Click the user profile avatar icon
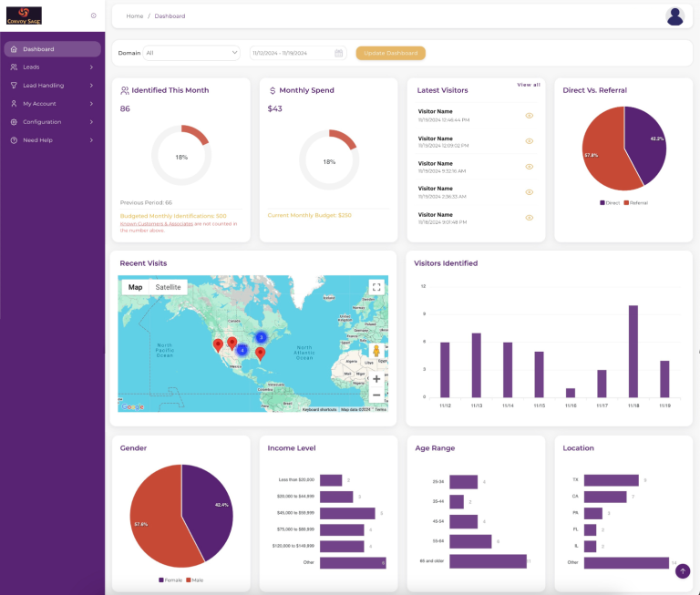The width and height of the screenshot is (700, 595). coord(674,15)
